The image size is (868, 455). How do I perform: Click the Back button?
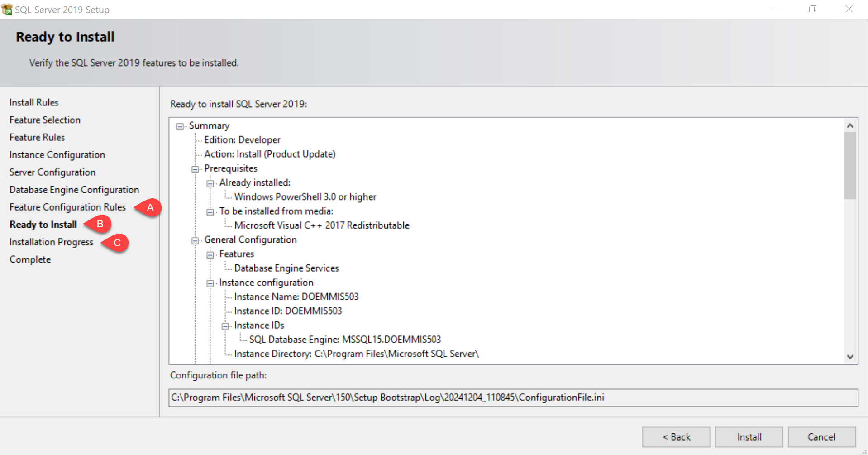676,437
